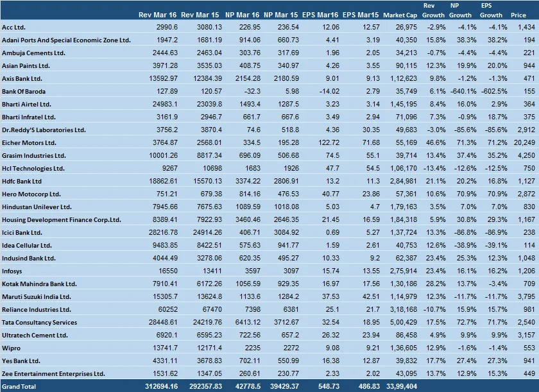Select the 'Indusind Bank Ltd.' cell
Screen dimensions: 539x392
click(x=28, y=259)
